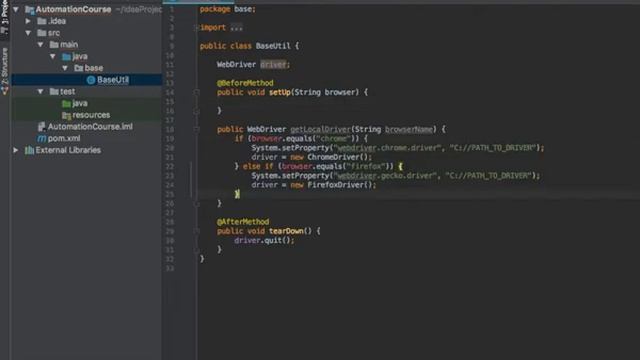The image size is (640, 360).
Task: Place cursor at closing brace on line 25
Action: point(237,194)
